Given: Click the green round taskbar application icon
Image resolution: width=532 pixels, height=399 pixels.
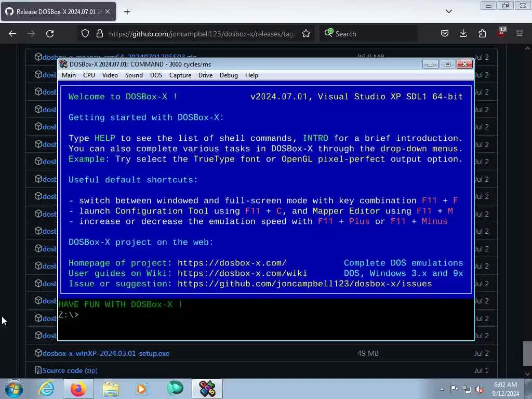Looking at the screenshot, I should (x=175, y=388).
